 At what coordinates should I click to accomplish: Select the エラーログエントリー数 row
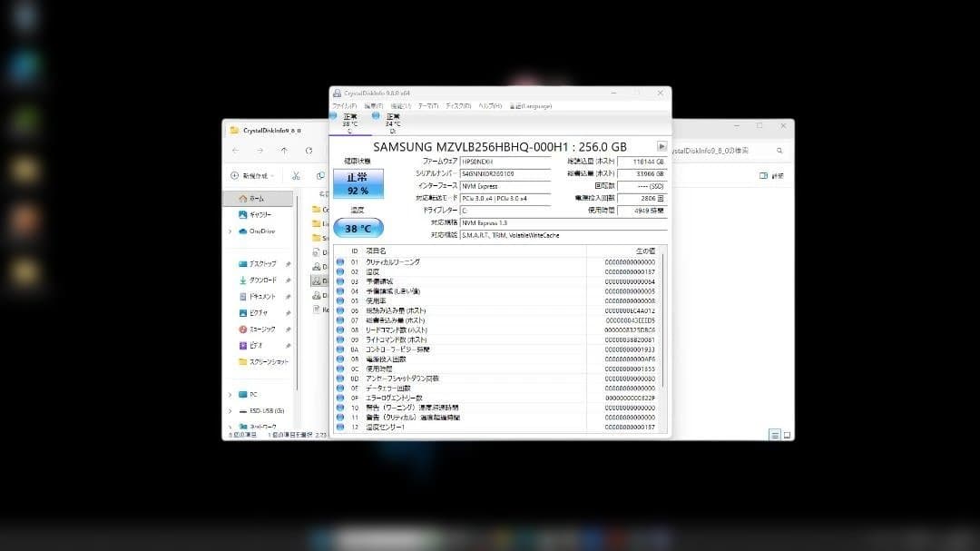[x=497, y=398]
